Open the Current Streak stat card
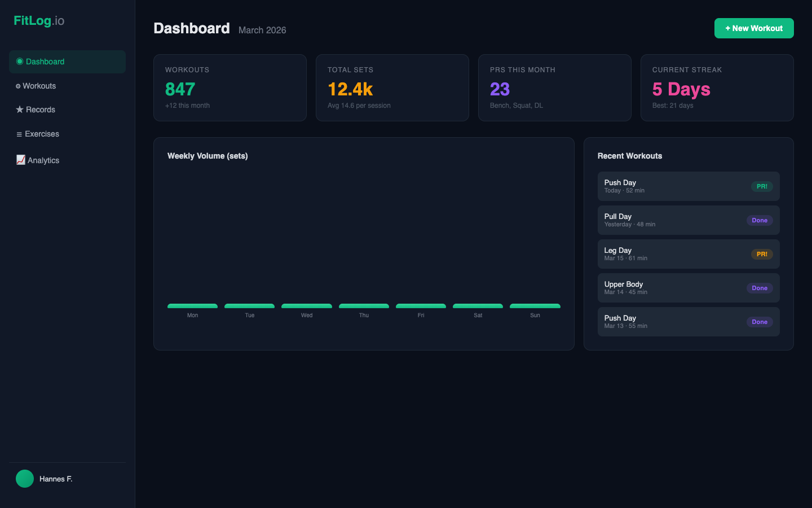The width and height of the screenshot is (812, 508). (717, 87)
